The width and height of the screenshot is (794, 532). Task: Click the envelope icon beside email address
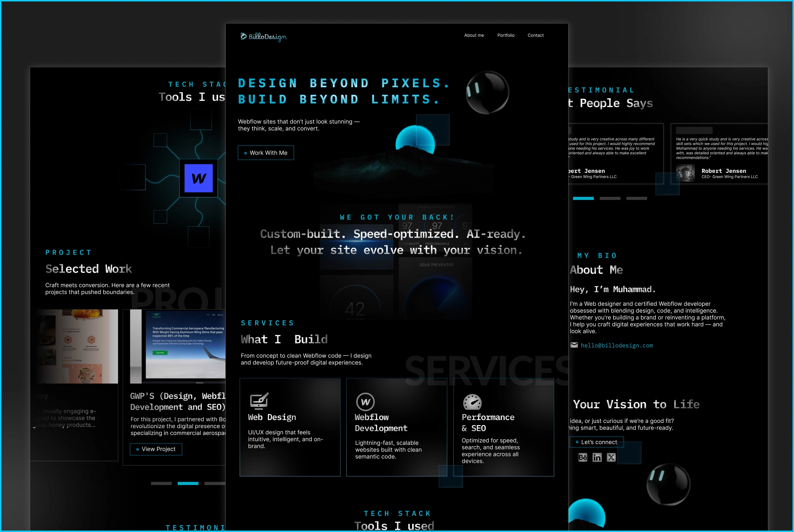click(574, 345)
